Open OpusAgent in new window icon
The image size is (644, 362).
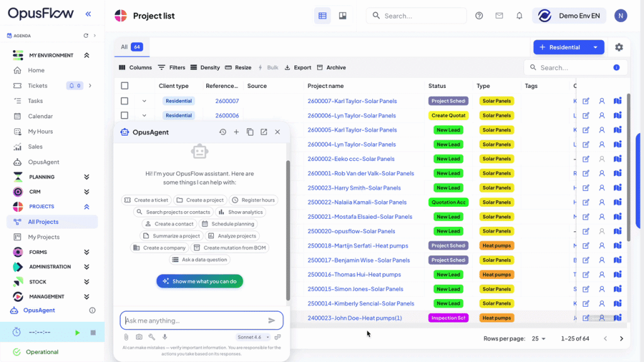click(x=264, y=132)
